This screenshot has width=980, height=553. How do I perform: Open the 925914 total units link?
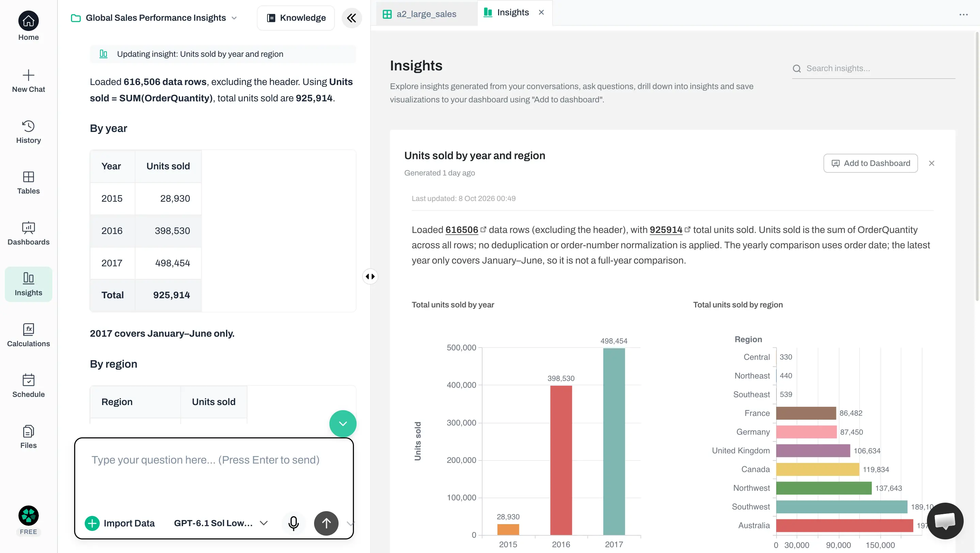coord(670,230)
